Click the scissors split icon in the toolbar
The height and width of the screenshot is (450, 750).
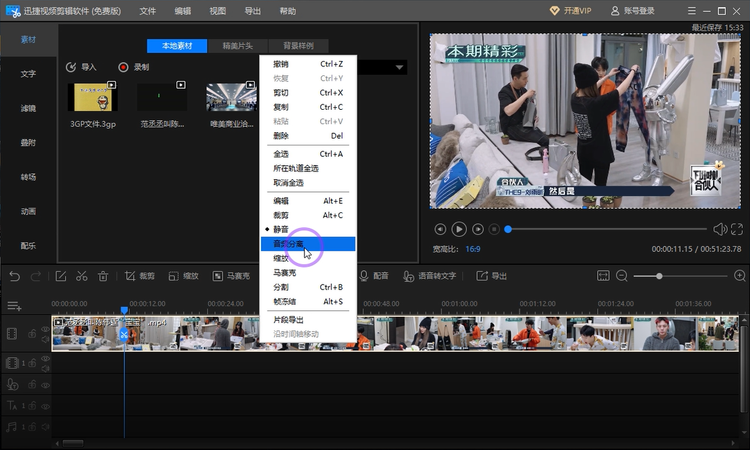coord(82,276)
